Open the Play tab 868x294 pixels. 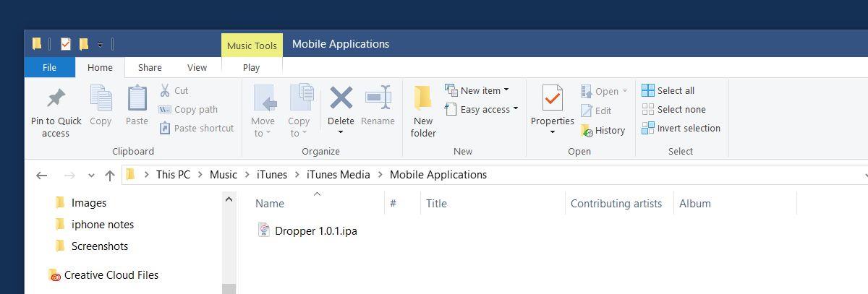coord(252,67)
